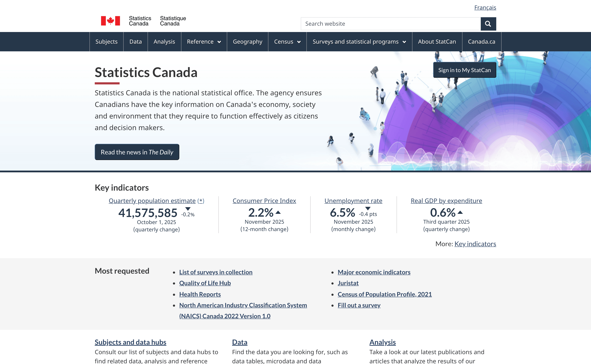The height and width of the screenshot is (364, 591).
Task: Visit the Quality of Life Hub
Action: coord(205,283)
